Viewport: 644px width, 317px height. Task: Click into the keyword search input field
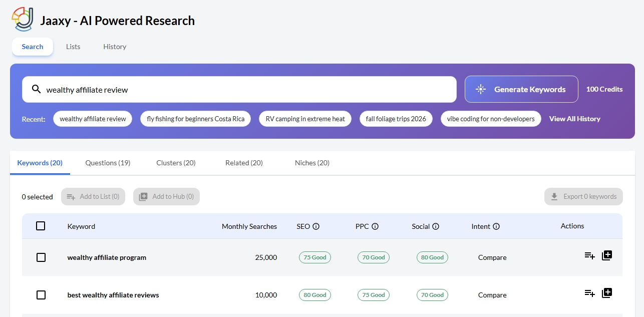tap(239, 89)
